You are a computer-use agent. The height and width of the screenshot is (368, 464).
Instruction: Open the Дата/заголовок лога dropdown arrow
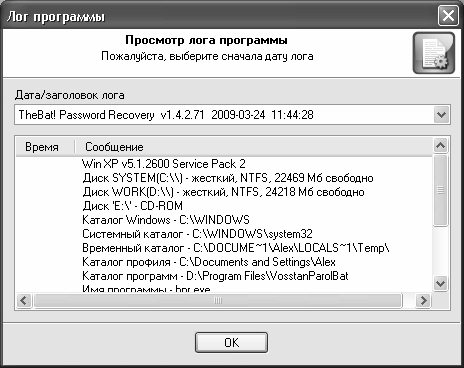442,115
